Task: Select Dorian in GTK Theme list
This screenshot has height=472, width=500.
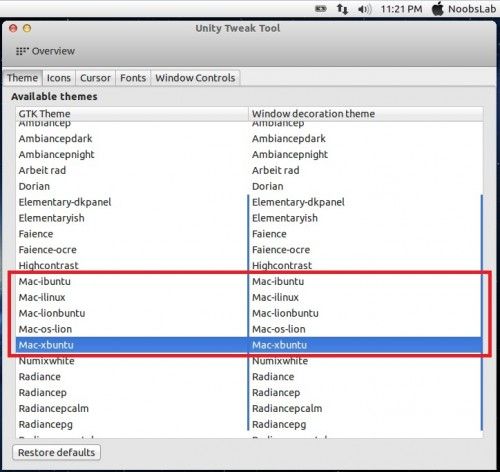Action: [132, 186]
